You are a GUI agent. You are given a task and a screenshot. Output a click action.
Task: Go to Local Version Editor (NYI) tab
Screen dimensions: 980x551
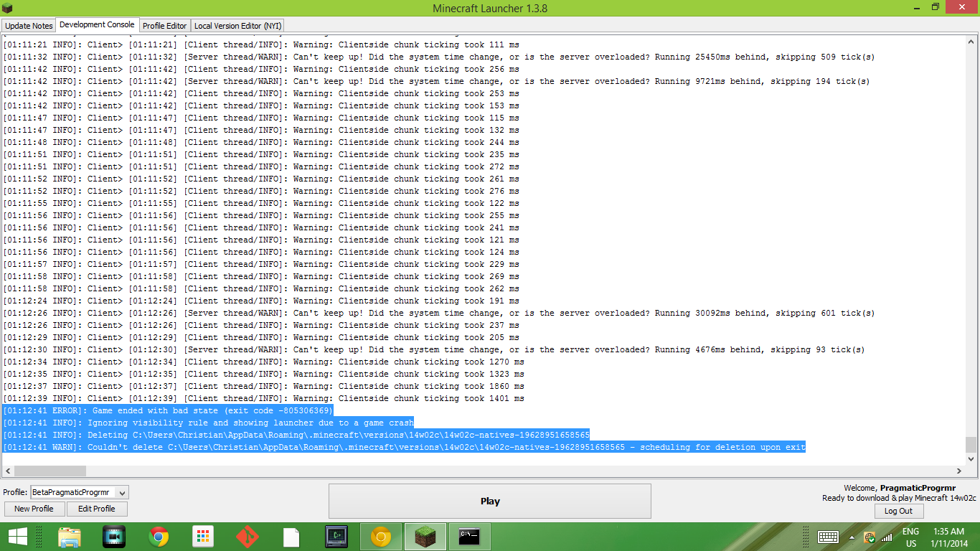click(x=238, y=26)
